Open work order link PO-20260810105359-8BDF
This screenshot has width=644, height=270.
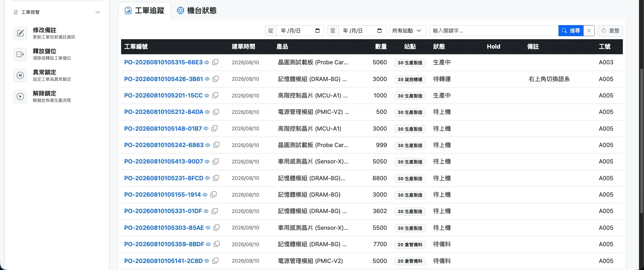tap(164, 244)
